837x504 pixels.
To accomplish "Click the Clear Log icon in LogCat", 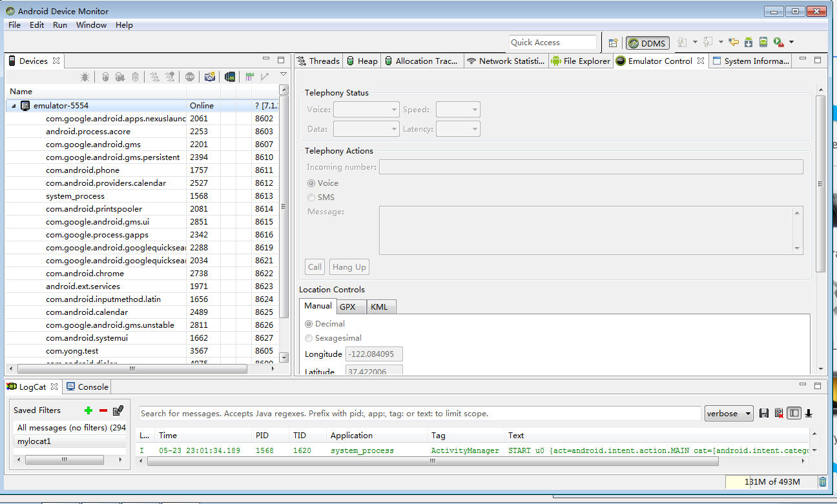I will 779,414.
